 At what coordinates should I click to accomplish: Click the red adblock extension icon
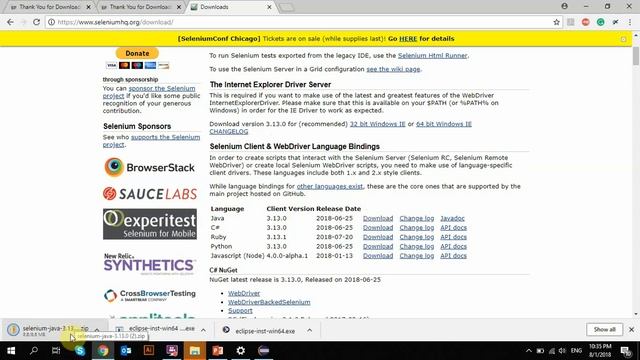586,22
